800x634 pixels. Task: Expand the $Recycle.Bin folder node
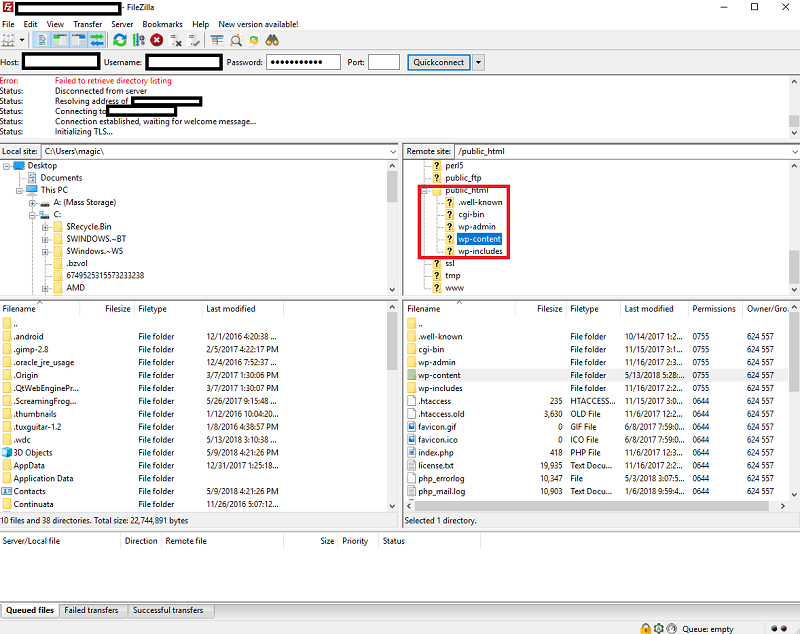[x=45, y=227]
